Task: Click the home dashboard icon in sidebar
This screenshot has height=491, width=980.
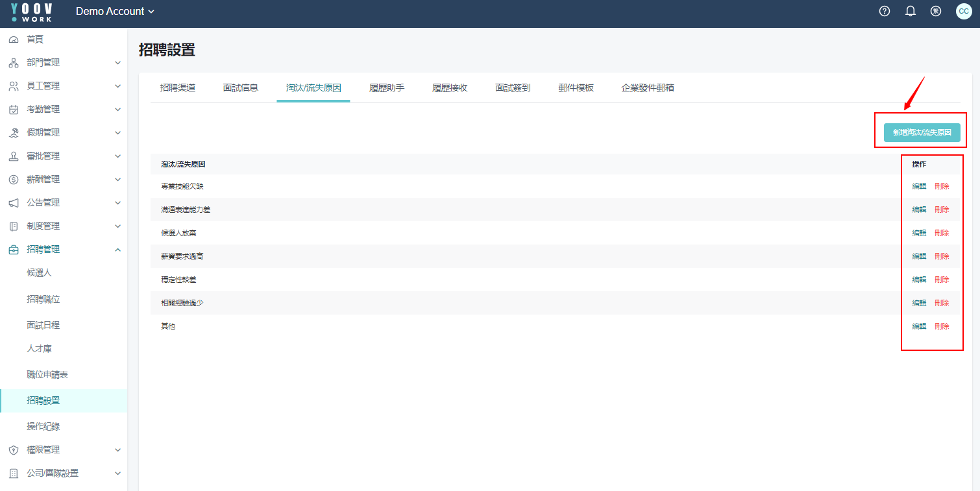Action: click(x=14, y=40)
